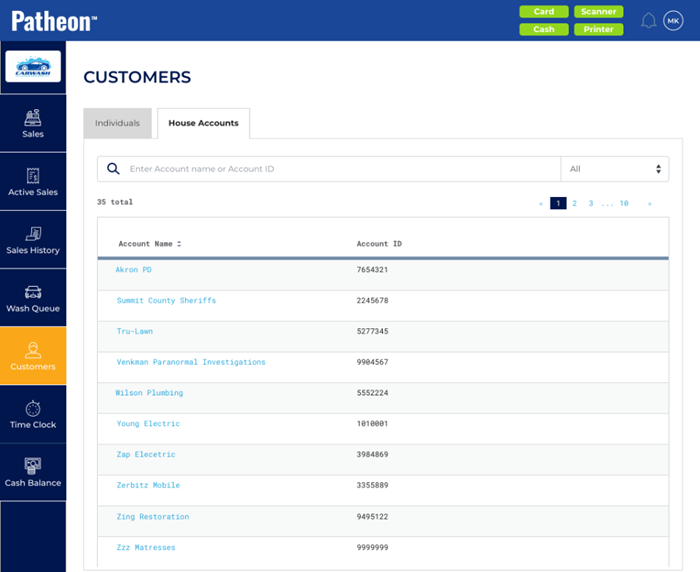Go to page 2 of results
This screenshot has height=572, width=700.
click(x=574, y=203)
